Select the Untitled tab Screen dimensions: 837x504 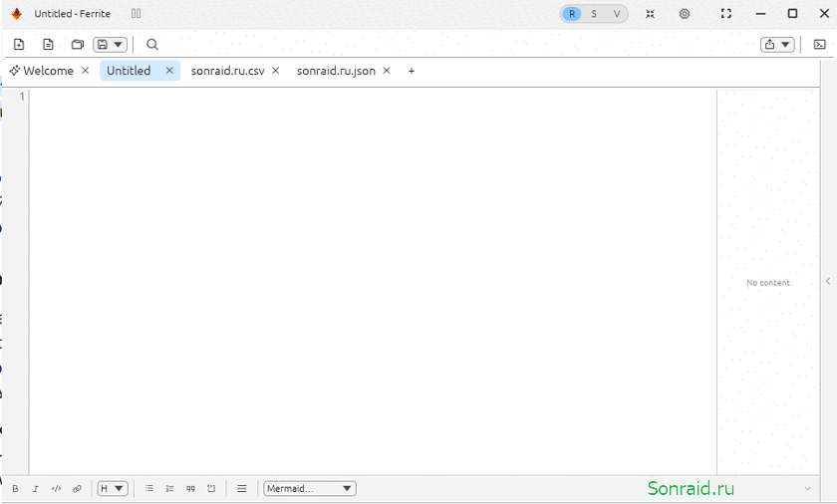pos(129,71)
